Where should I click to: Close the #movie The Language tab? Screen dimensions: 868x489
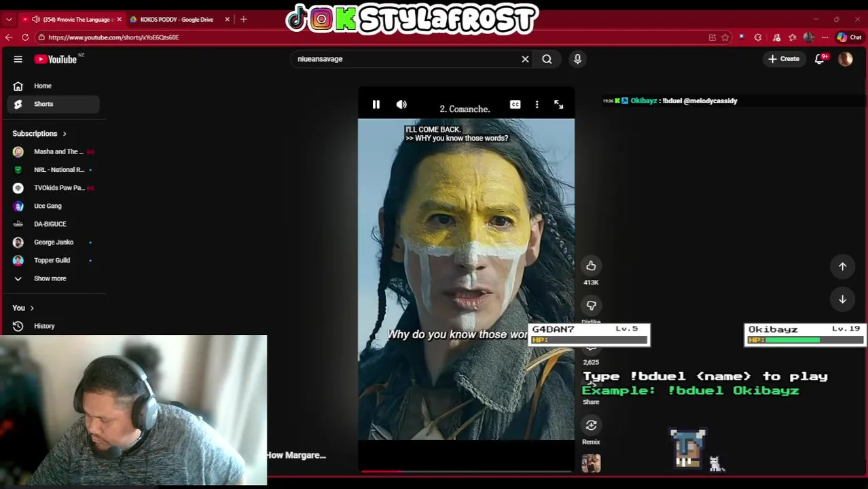[x=119, y=20]
